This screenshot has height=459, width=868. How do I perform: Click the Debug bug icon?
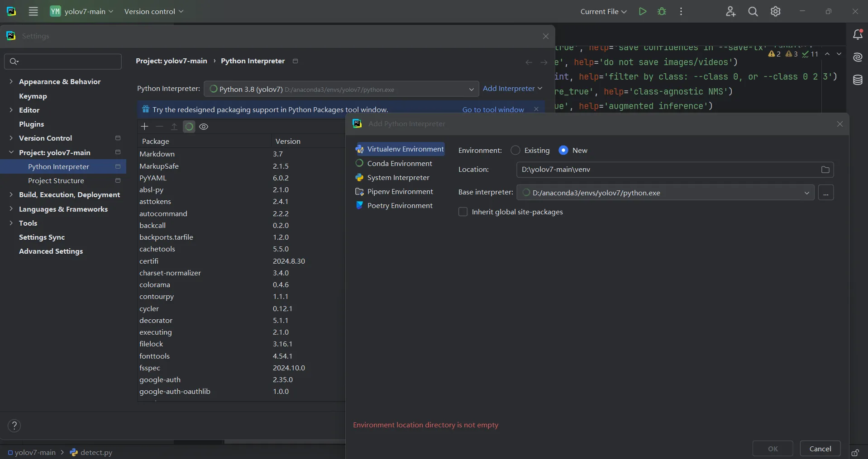click(662, 12)
